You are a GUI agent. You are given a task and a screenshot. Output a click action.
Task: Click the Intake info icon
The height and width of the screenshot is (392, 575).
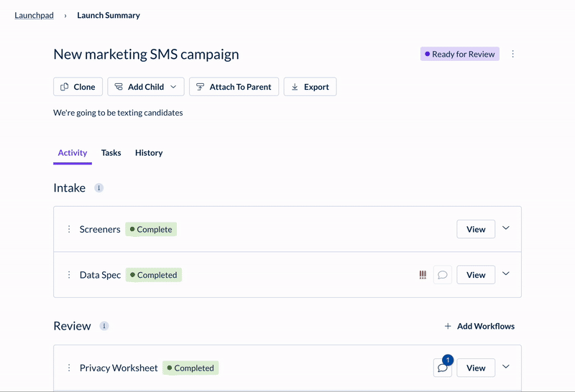click(98, 188)
